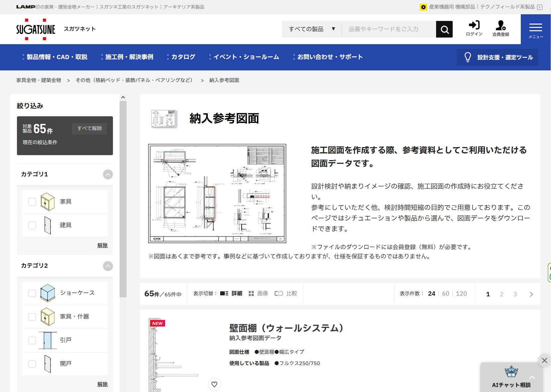Click the すべて解除 clear-all button
The width and height of the screenshot is (551, 392).
coord(89,129)
